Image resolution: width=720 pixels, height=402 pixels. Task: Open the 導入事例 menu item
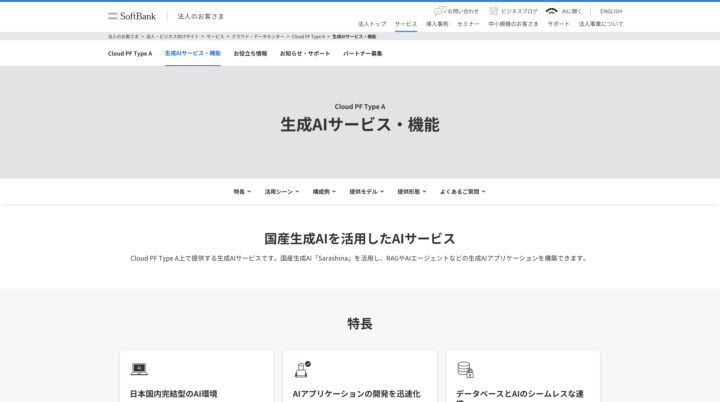[437, 24]
